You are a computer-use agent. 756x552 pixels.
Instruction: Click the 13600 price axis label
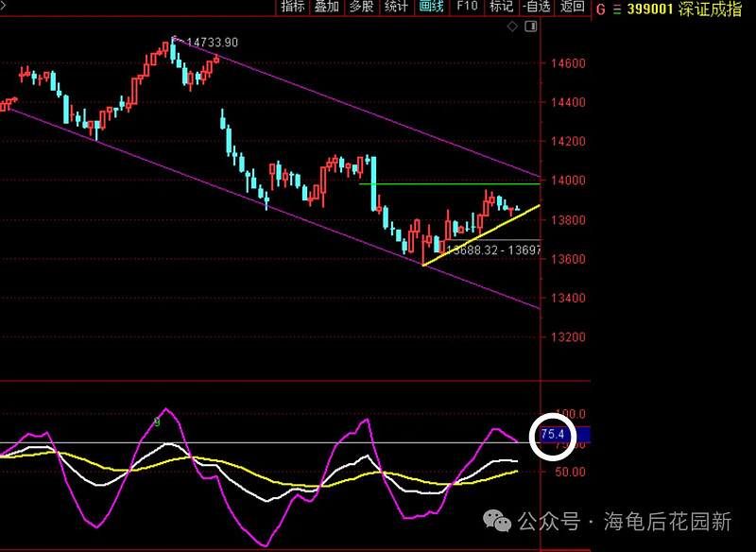point(568,259)
